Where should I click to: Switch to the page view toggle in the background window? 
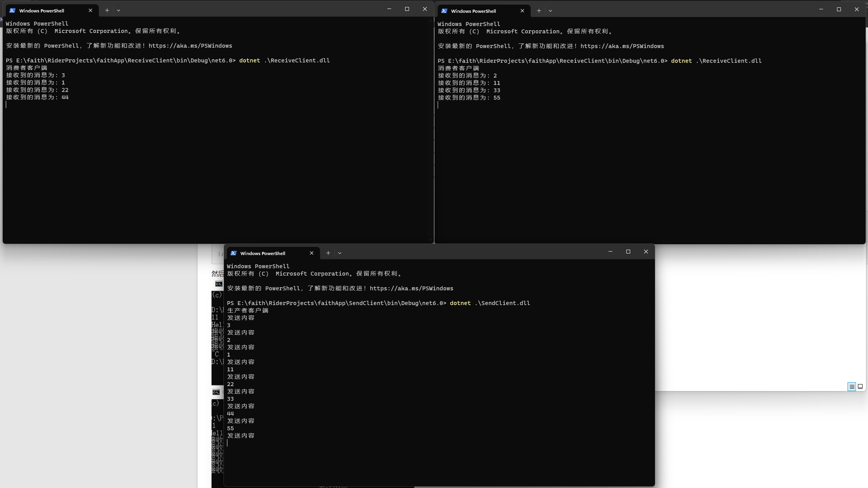click(860, 386)
